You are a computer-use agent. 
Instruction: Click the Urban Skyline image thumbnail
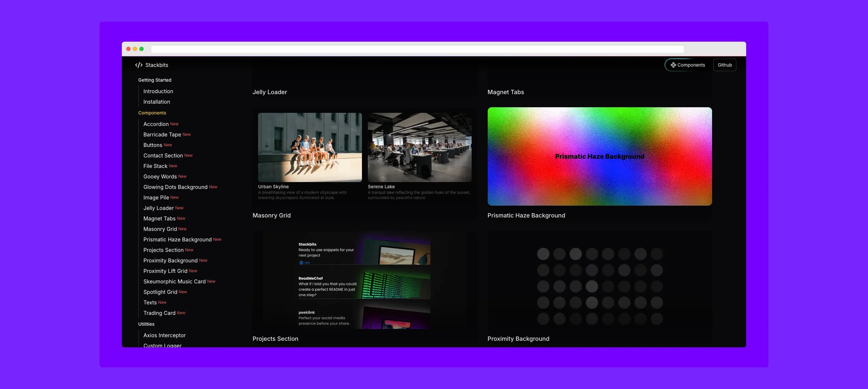click(x=310, y=148)
